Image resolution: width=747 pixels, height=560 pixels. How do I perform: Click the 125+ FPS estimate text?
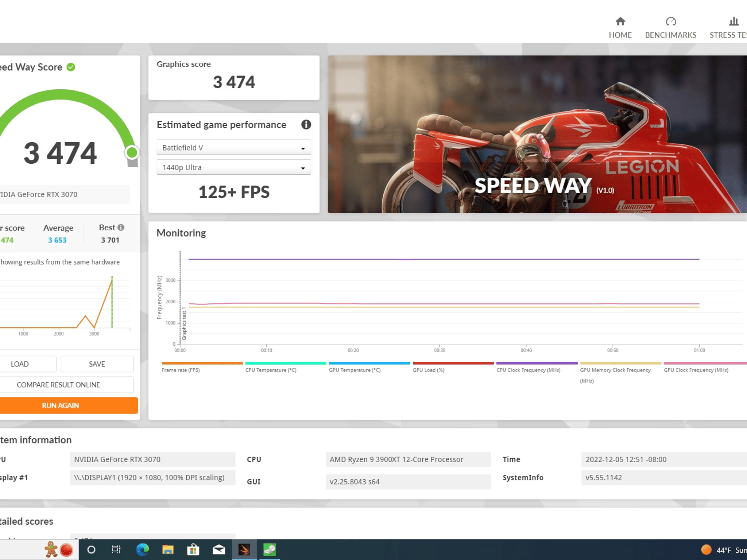pos(234,192)
